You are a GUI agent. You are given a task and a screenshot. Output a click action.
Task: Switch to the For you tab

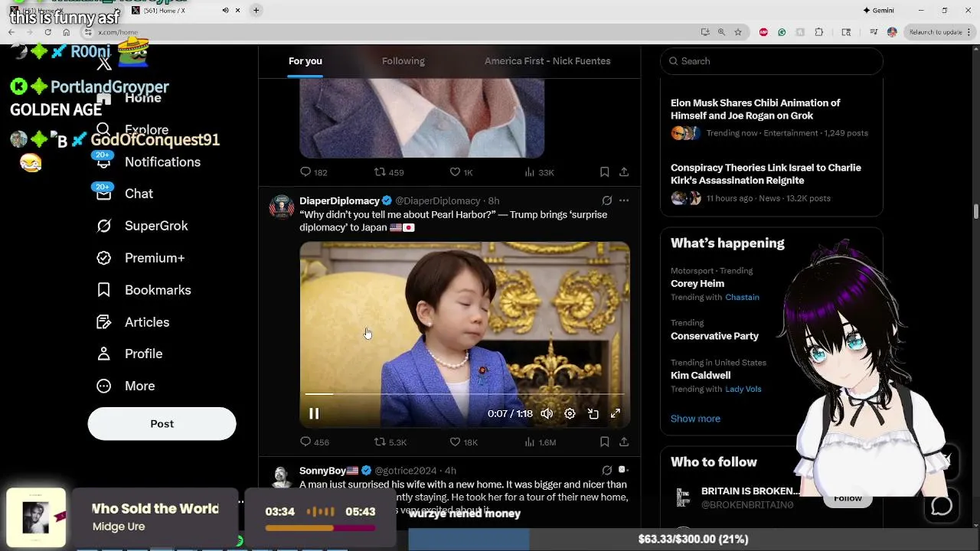(305, 61)
